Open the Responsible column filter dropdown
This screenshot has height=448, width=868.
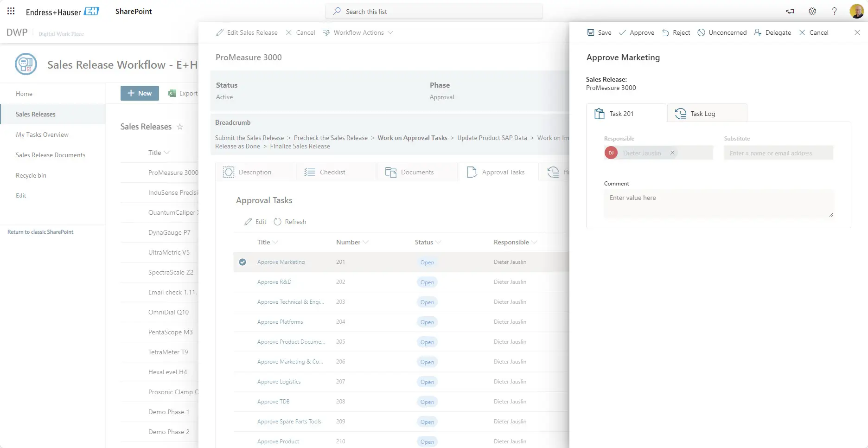coord(535,242)
